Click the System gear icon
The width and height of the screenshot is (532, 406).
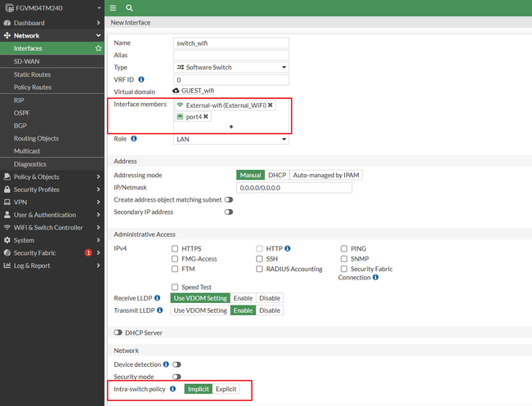[x=7, y=240]
